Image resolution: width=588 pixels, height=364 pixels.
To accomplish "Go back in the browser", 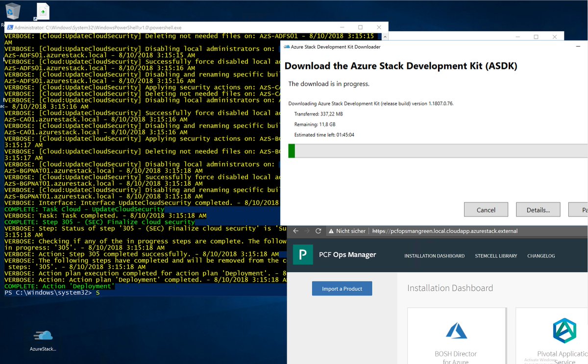I will [295, 231].
